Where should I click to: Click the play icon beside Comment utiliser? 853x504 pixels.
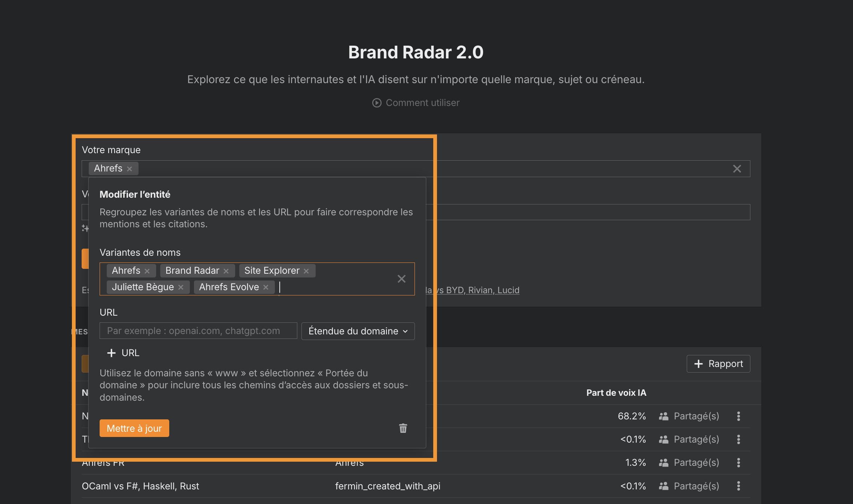pyautogui.click(x=377, y=103)
